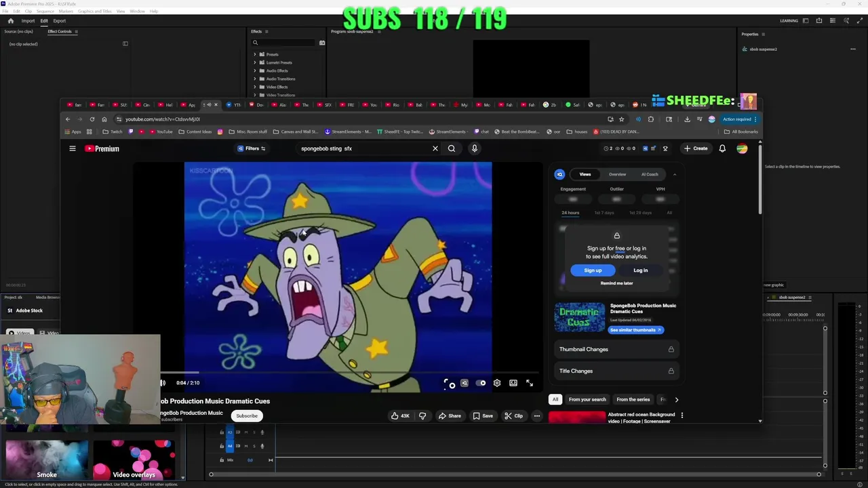The width and height of the screenshot is (868, 488).
Task: Share the video
Action: (x=450, y=415)
